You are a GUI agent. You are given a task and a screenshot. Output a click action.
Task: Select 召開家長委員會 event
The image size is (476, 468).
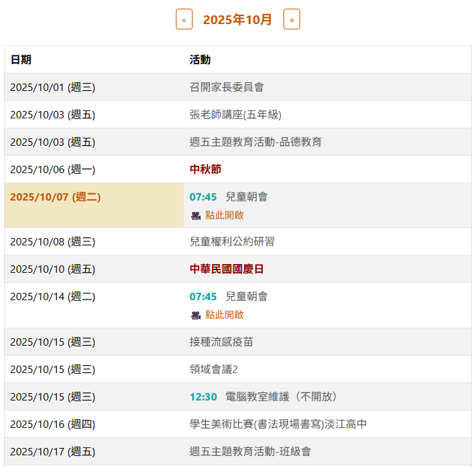click(x=227, y=87)
